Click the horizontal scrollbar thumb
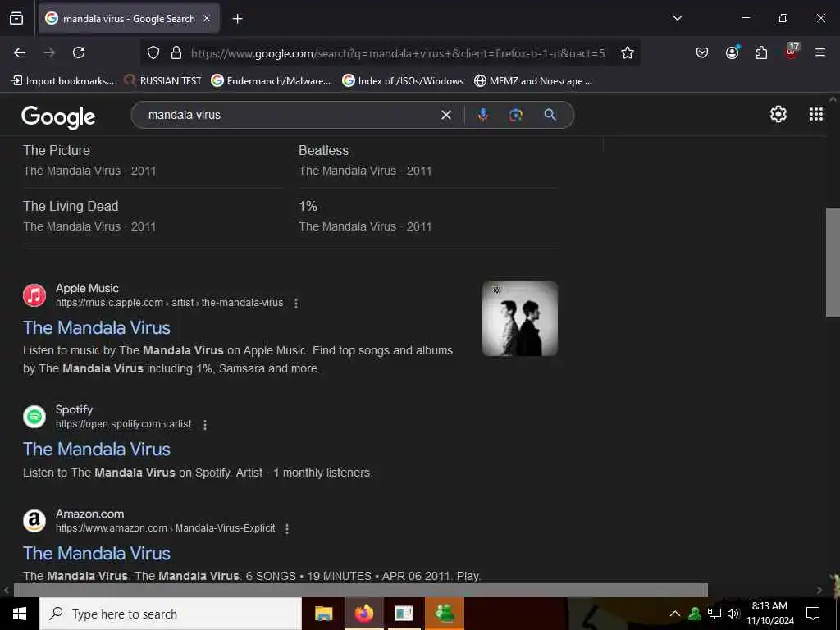This screenshot has width=840, height=630. tap(361, 590)
